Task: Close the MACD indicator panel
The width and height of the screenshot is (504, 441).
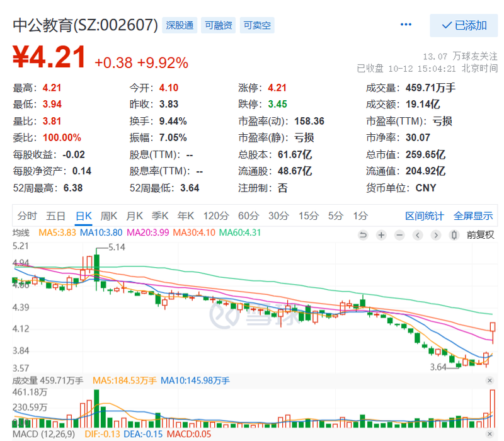Action: pos(490,434)
